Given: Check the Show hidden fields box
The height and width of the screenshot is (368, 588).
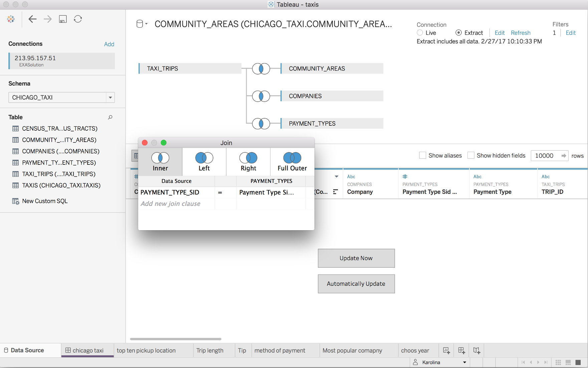Looking at the screenshot, I should coord(471,155).
